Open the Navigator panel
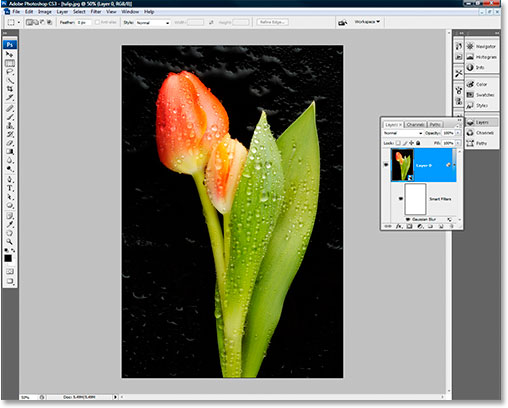This screenshot has height=408, width=508. [482, 46]
